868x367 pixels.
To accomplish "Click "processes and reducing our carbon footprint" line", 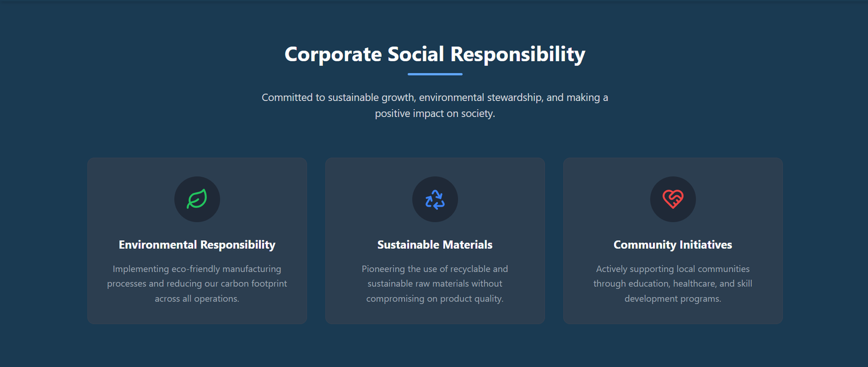I will 197,284.
